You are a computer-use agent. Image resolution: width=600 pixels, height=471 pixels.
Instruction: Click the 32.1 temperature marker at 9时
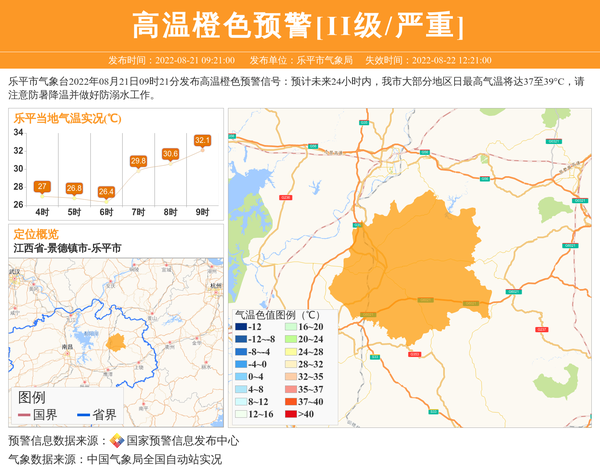[x=203, y=141]
